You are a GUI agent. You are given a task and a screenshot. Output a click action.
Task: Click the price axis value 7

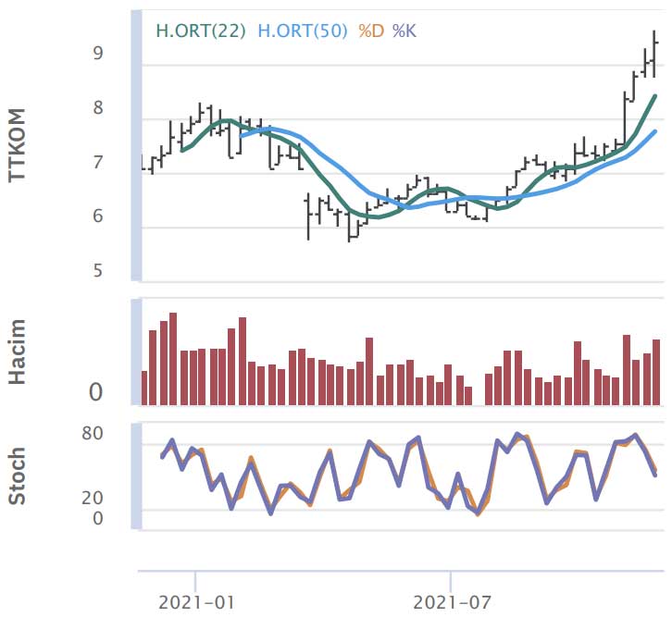[98, 162]
